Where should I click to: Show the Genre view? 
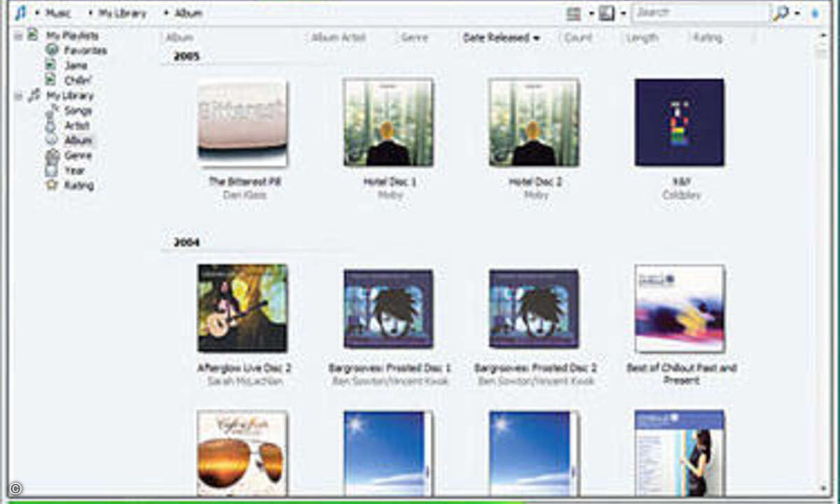78,155
